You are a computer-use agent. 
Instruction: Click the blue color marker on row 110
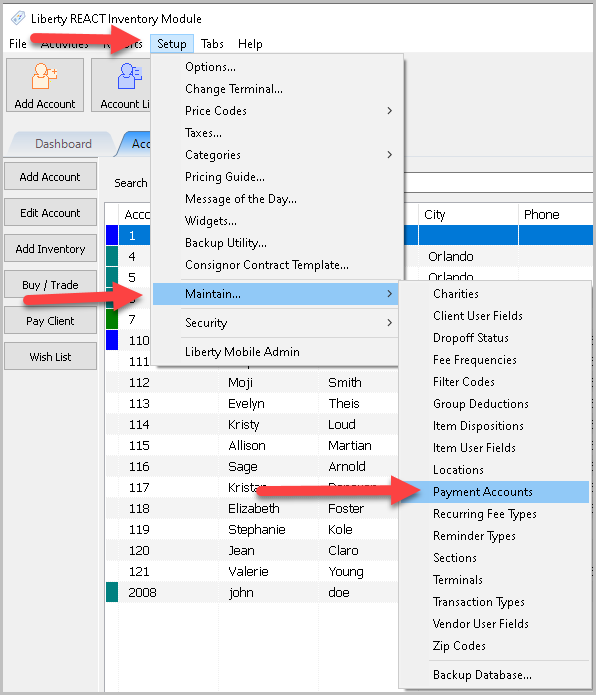tap(112, 340)
